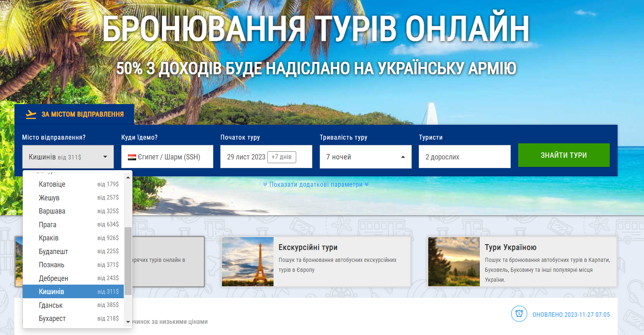Click the Egypt flag icon
The image size is (644, 335).
(132, 157)
